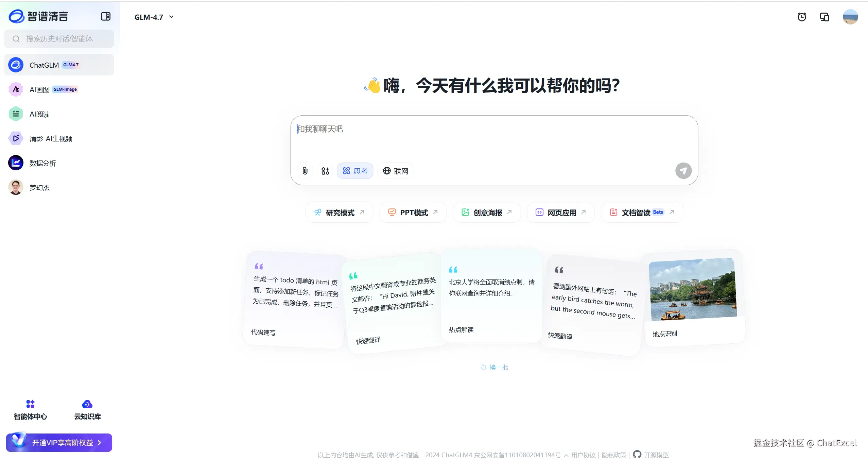
Task: Expand the footer registration caret arrow
Action: [x=566, y=455]
